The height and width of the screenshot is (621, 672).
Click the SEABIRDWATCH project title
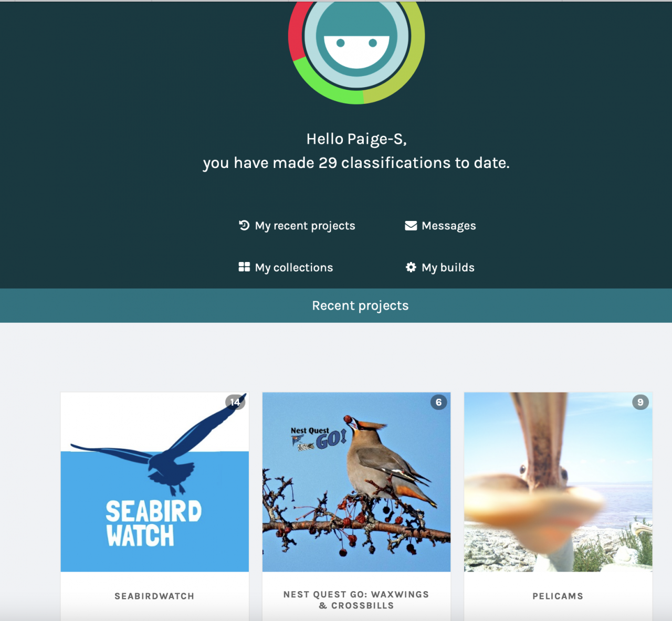[x=154, y=596]
